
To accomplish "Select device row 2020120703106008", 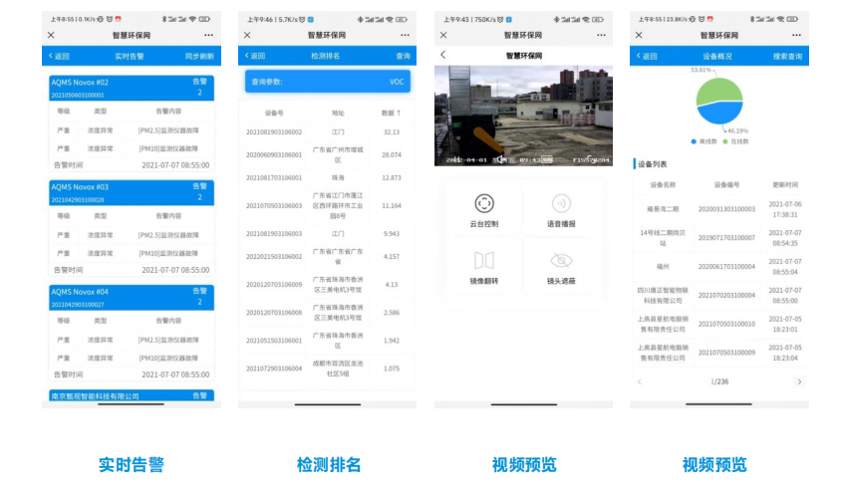I will click(328, 313).
